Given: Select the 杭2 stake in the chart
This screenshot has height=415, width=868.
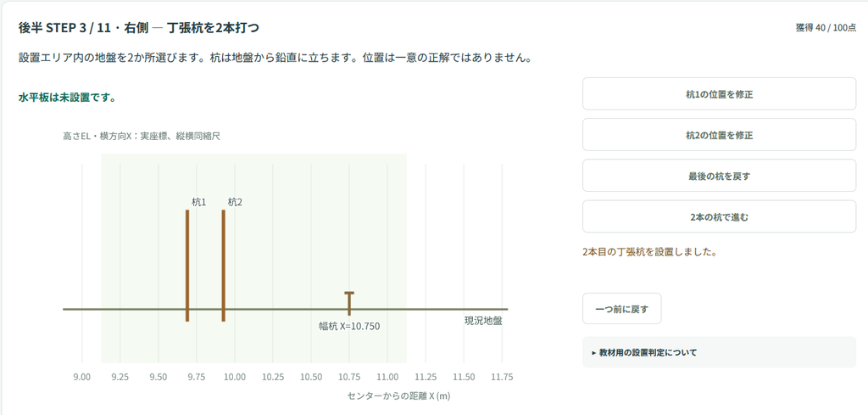Looking at the screenshot, I should click(x=223, y=266).
